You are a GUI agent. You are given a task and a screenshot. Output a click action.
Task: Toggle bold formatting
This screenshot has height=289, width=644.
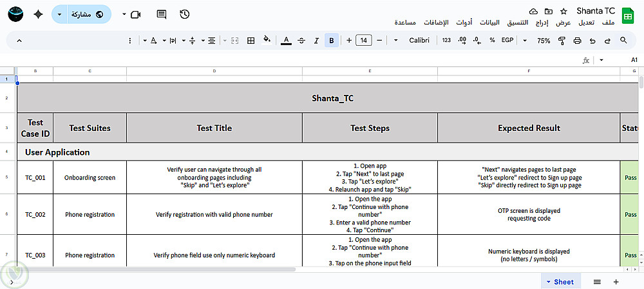pos(332,41)
